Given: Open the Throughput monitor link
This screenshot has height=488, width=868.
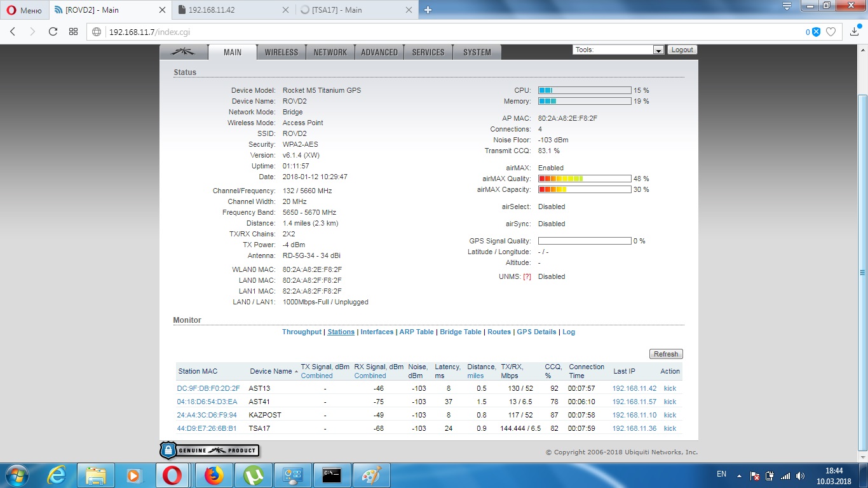Looking at the screenshot, I should coord(302,332).
